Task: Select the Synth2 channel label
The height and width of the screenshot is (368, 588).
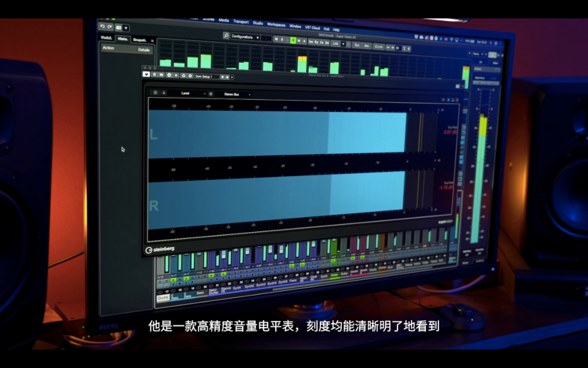Action: [249, 287]
